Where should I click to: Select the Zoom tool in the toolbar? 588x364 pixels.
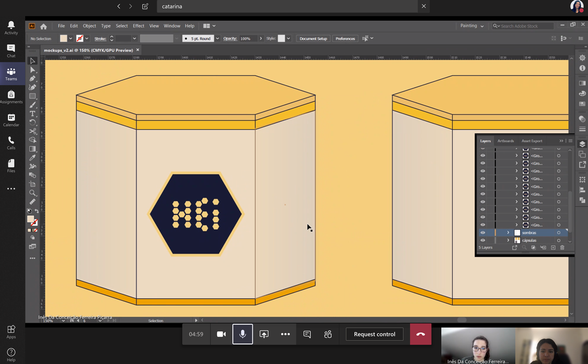click(33, 193)
